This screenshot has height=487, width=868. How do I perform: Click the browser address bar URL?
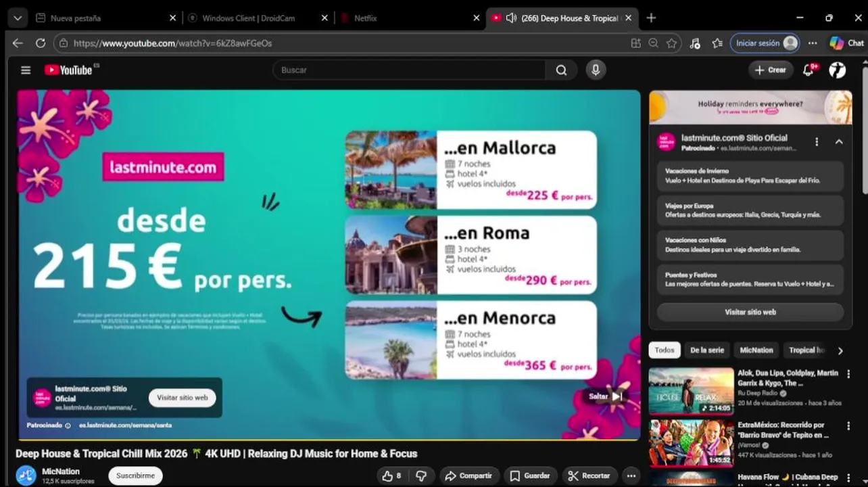click(172, 43)
